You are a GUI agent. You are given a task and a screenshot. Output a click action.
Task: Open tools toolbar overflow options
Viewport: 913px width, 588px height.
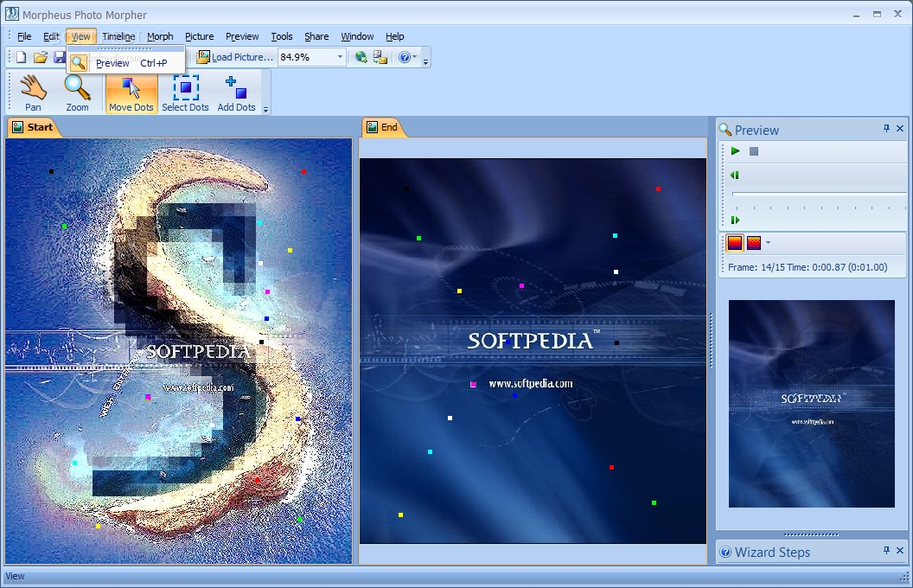[266, 108]
